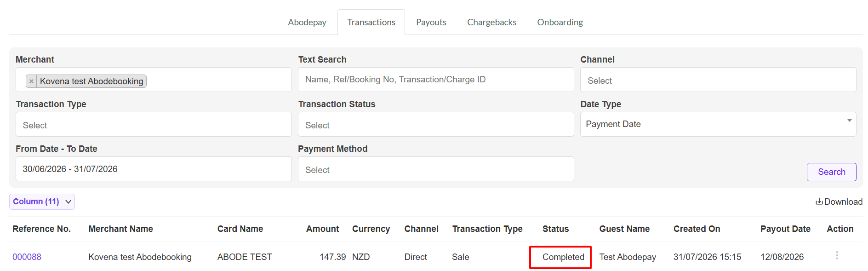This screenshot has width=868, height=271.
Task: Open the Channel select dropdown
Action: (x=718, y=80)
